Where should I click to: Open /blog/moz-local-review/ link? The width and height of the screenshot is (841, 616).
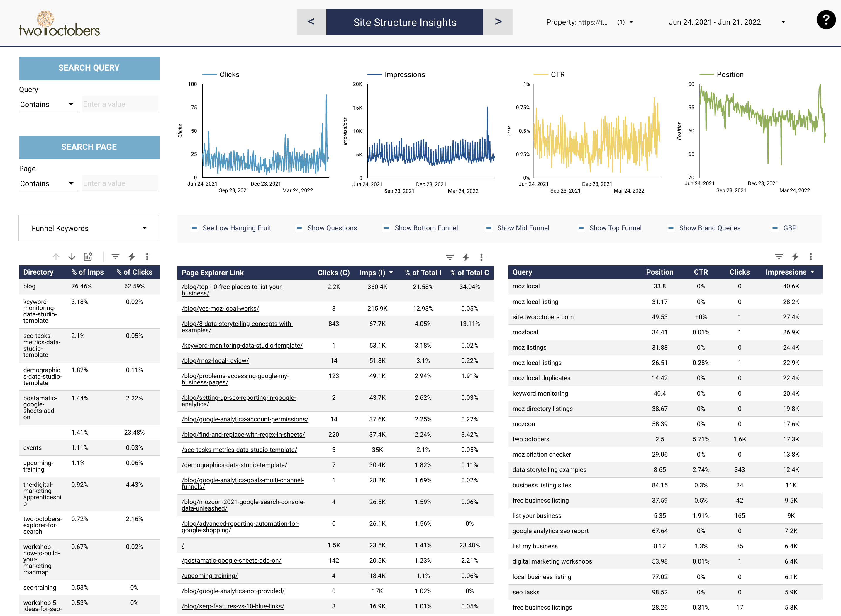215,360
